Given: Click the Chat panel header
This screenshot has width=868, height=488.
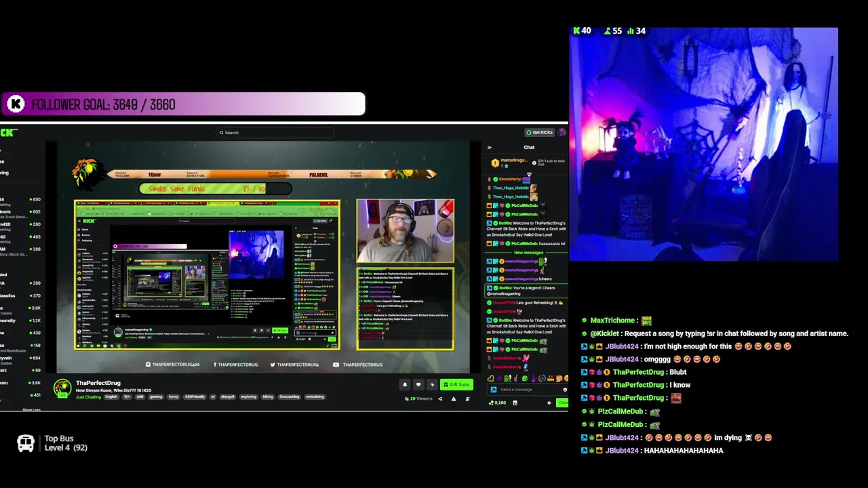Looking at the screenshot, I should tap(529, 147).
